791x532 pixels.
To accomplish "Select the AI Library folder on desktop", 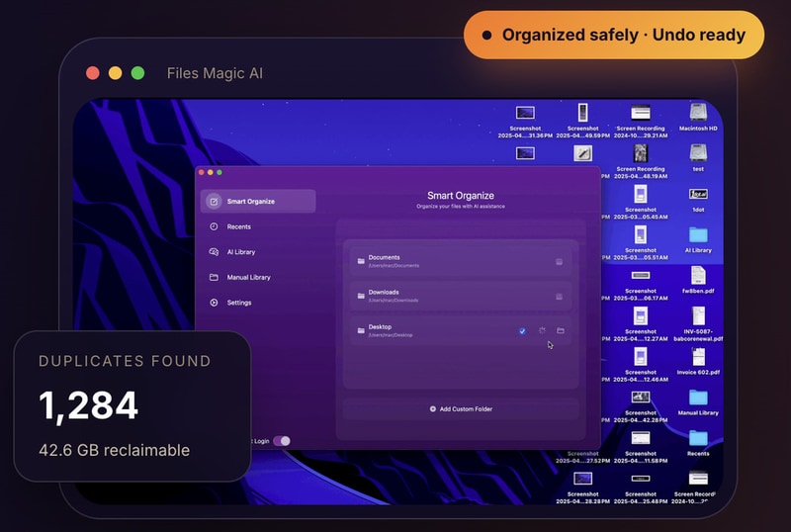I will (x=698, y=235).
